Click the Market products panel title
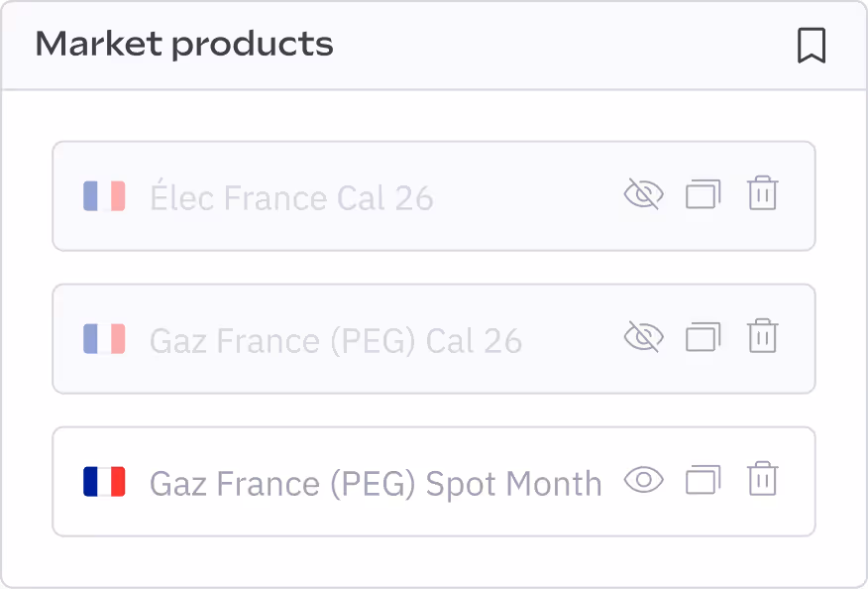The height and width of the screenshot is (589, 868). click(184, 44)
